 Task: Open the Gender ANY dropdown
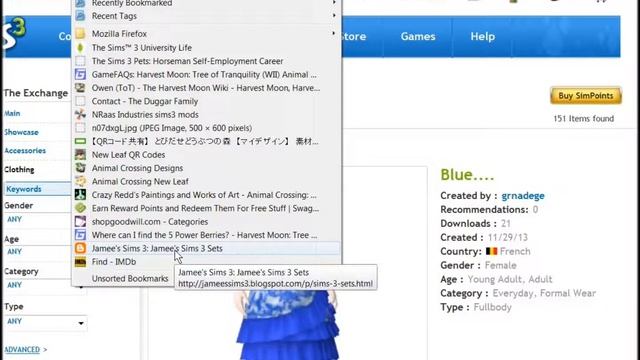click(x=38, y=220)
